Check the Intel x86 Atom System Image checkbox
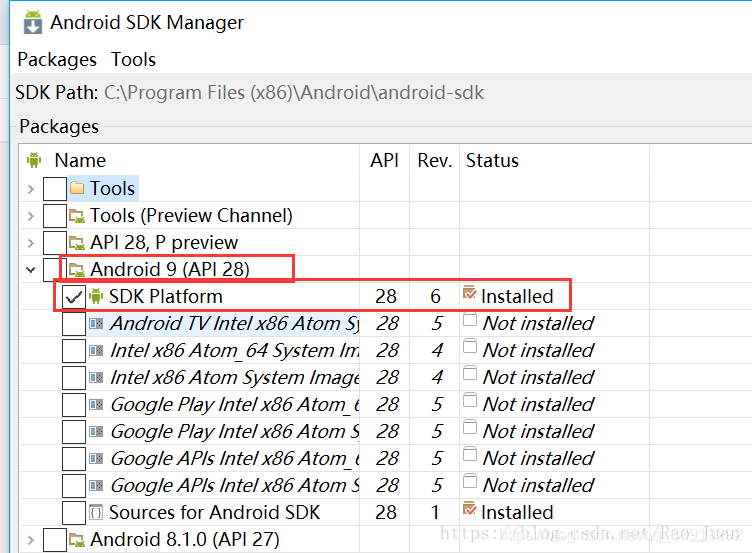 pyautogui.click(x=74, y=378)
